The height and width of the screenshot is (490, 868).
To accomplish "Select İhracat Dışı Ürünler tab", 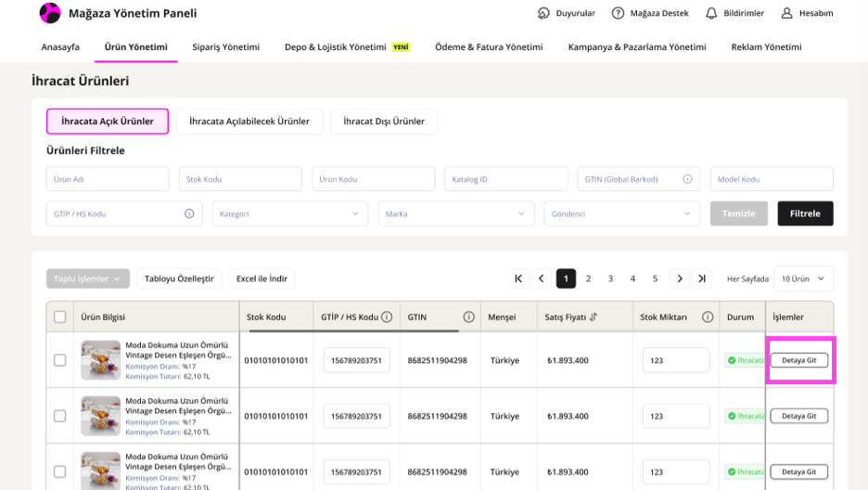I will coord(384,122).
